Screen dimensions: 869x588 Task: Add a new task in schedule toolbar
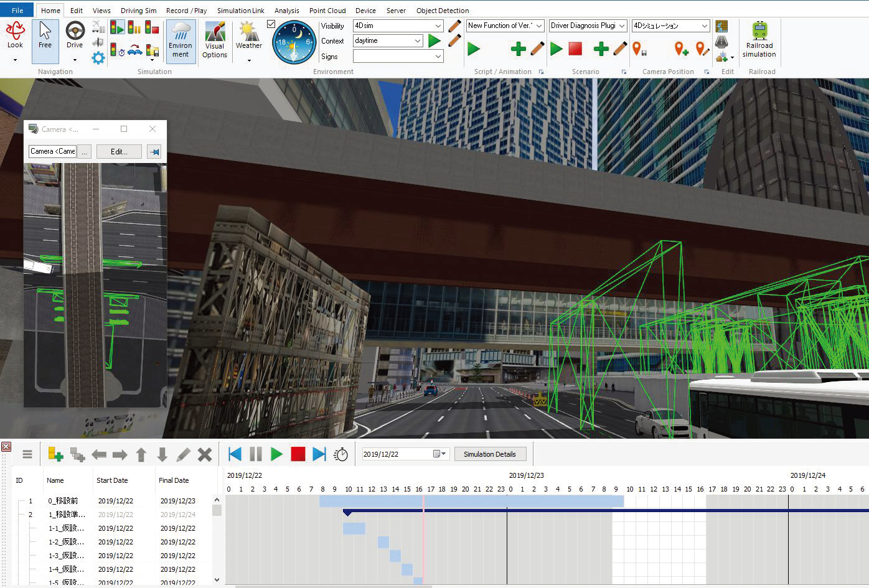55,454
